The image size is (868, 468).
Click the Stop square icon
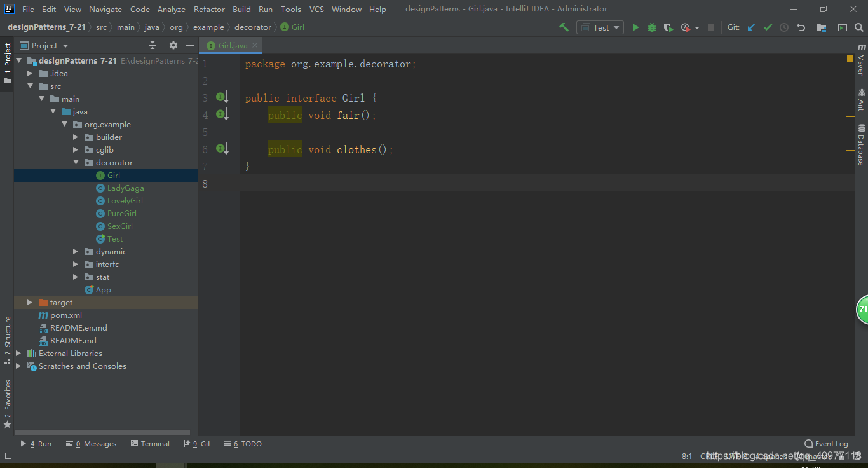(711, 27)
